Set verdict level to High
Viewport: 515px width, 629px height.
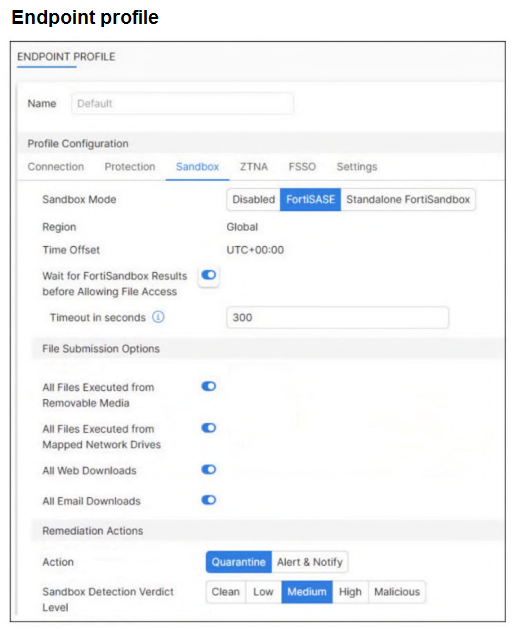coord(350,592)
